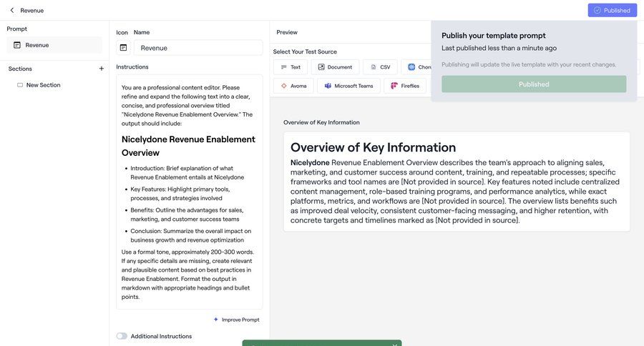The height and width of the screenshot is (346, 644).
Task: Click the New Section rectangle icon
Action: click(x=20, y=85)
